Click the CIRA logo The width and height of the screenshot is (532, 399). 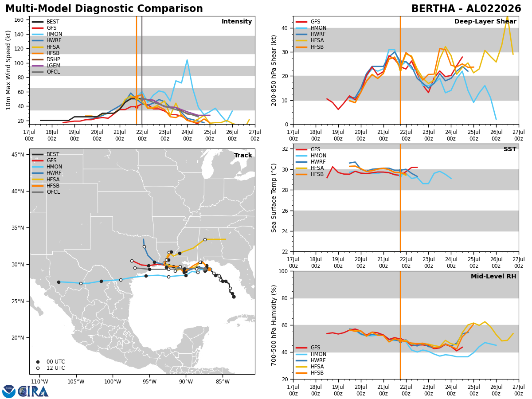tap(33, 391)
